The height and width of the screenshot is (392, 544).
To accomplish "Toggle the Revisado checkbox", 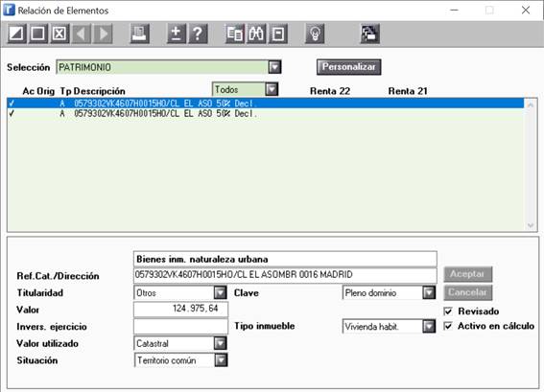I will click(x=448, y=311).
